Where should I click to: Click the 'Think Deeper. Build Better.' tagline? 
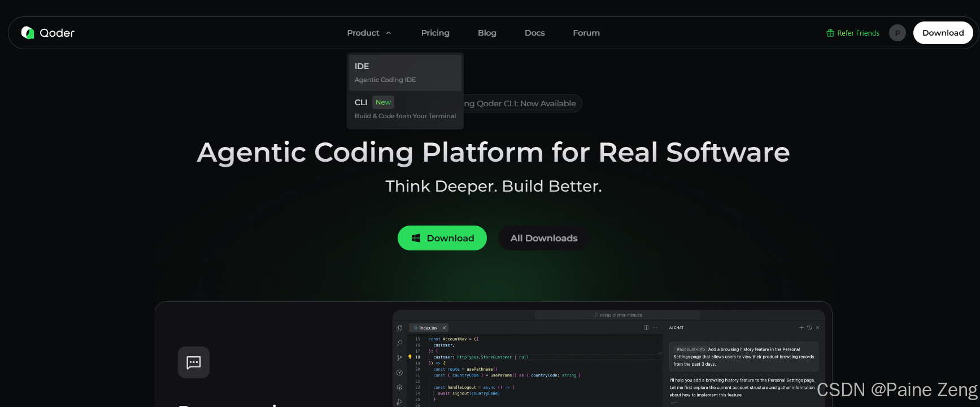(x=493, y=186)
